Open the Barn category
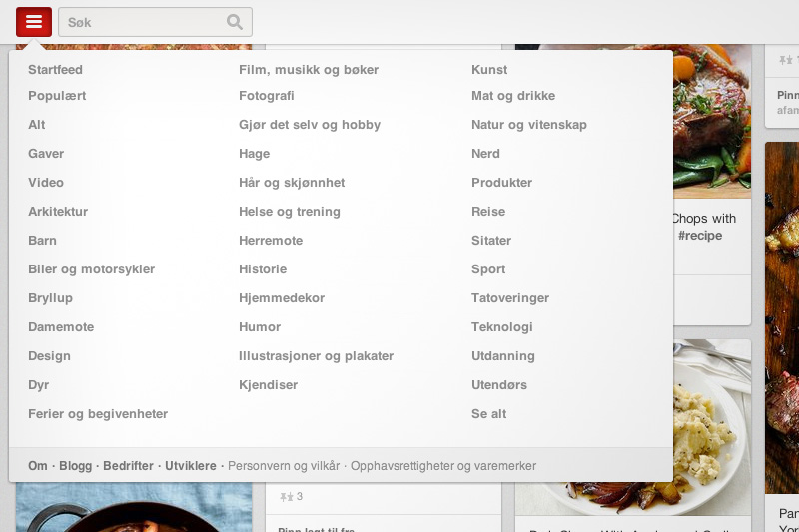The width and height of the screenshot is (799, 532). point(42,241)
